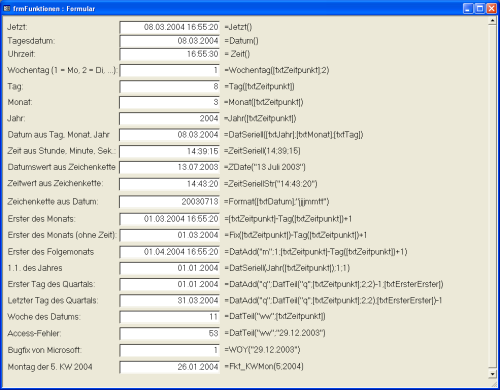This screenshot has width=500, height=390.
Task: Click the Access-Fehler field showing 53
Action: click(169, 333)
